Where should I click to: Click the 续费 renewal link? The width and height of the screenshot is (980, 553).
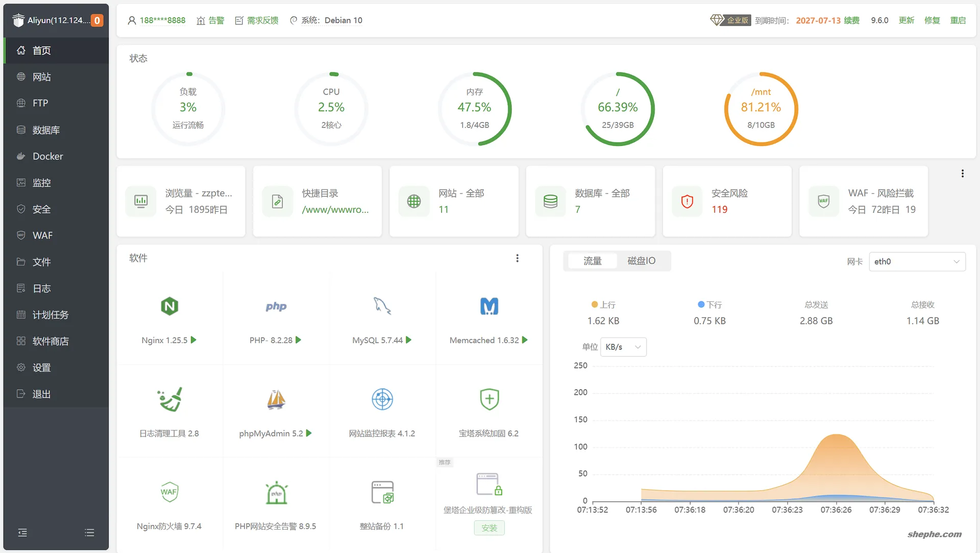tap(851, 20)
